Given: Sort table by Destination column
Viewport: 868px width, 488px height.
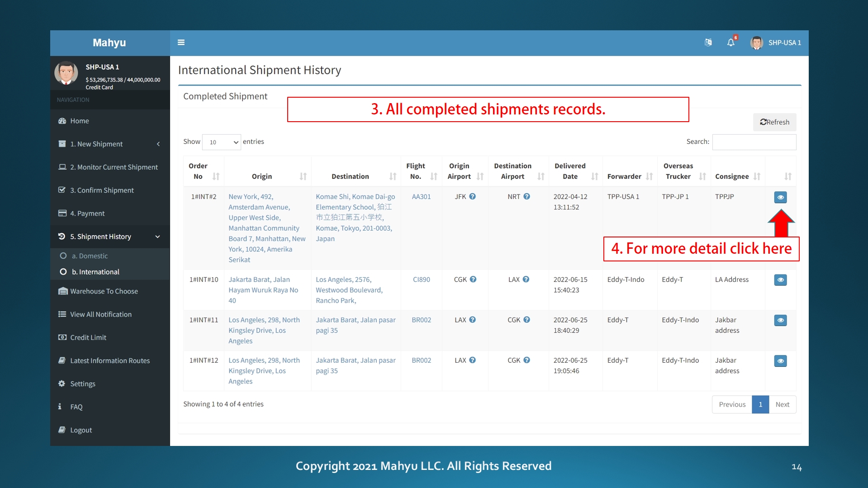Looking at the screenshot, I should click(356, 171).
